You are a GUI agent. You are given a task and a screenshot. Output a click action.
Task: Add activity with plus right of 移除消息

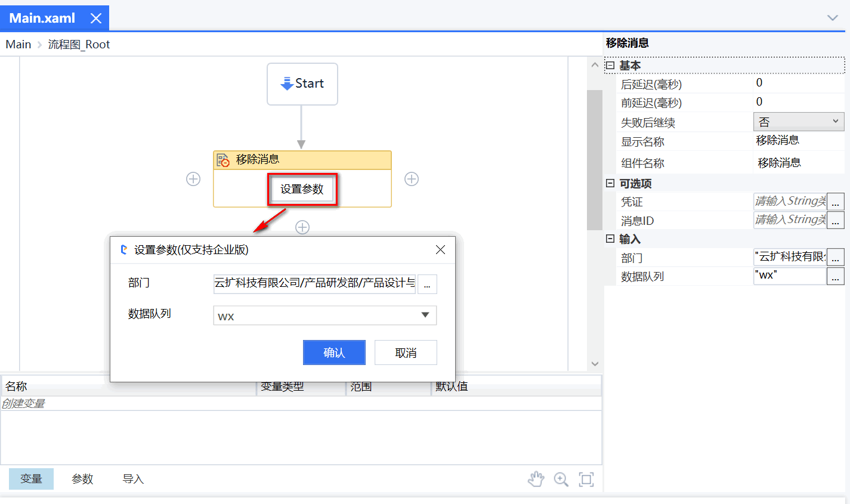tap(412, 179)
